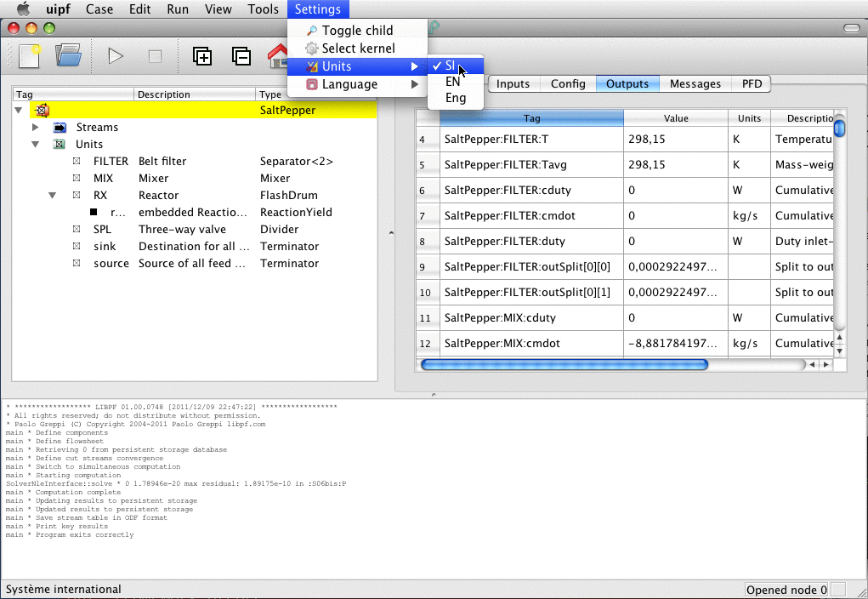Click the Streams arrow icon in tree

[60, 128]
